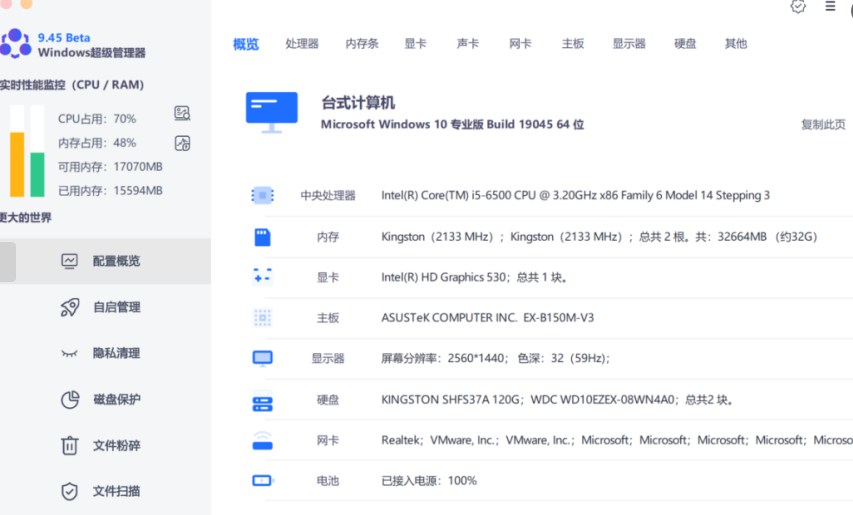Click the CPU占用: 70% text
The width and height of the screenshot is (853, 515).
(97, 119)
